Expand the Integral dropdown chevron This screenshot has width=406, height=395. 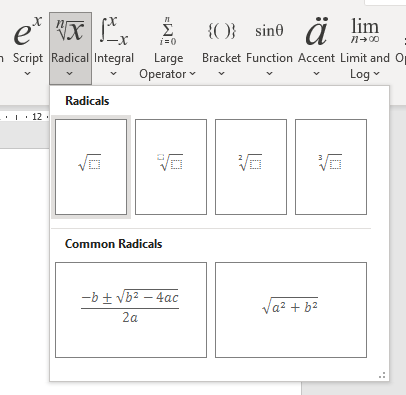coord(114,73)
